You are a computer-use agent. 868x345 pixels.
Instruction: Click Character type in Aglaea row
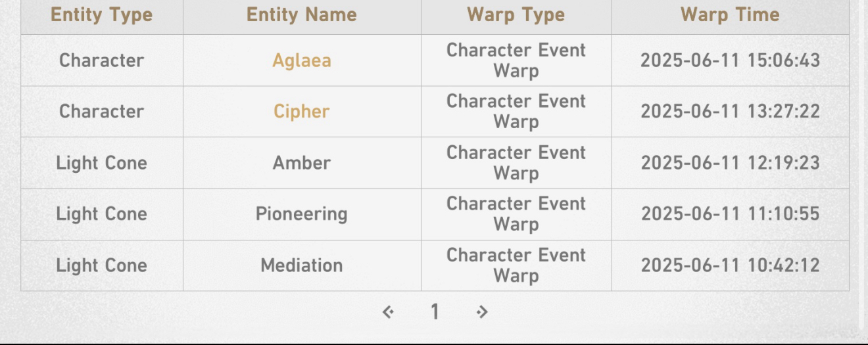[102, 60]
